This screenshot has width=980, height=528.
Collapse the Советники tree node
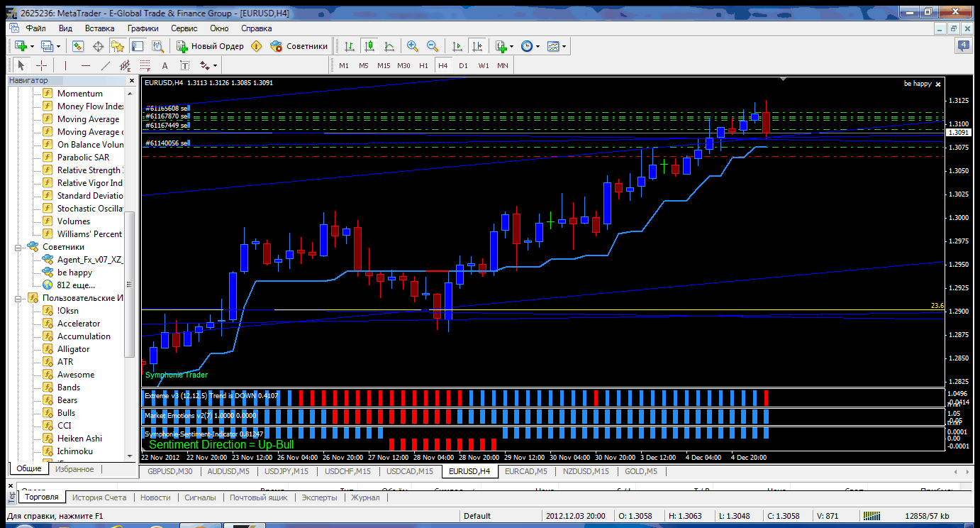(x=17, y=247)
